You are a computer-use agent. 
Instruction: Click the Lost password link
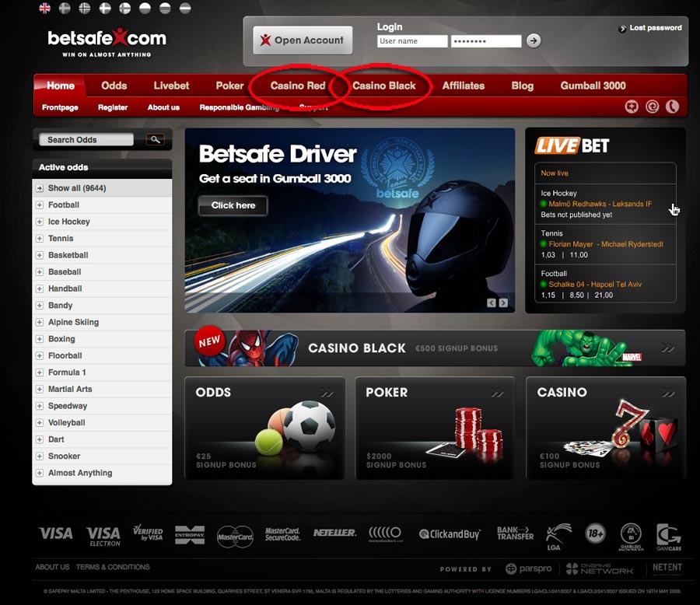pyautogui.click(x=655, y=28)
